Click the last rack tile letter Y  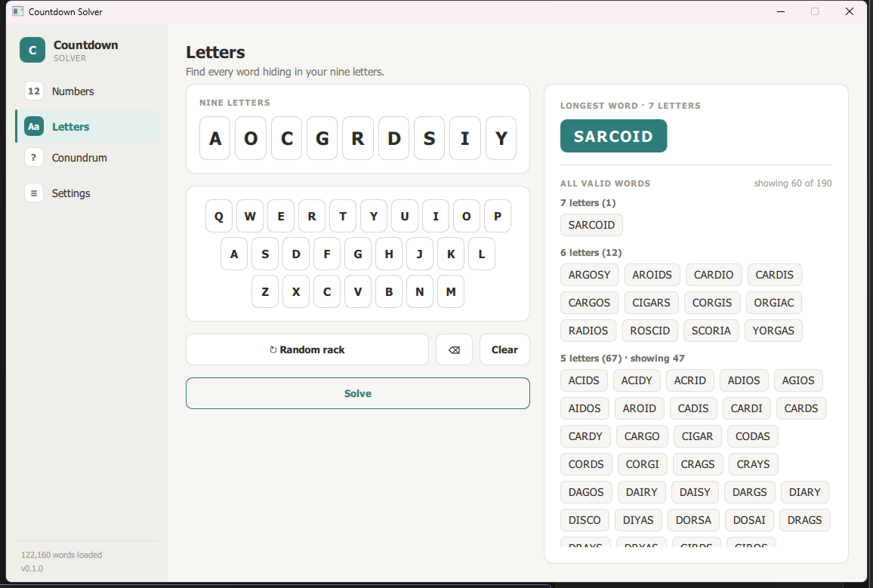[501, 138]
